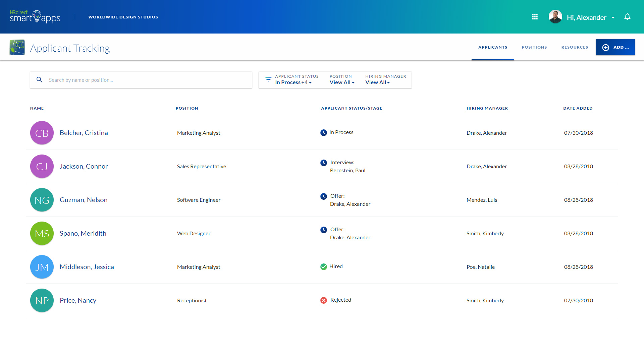Screen dimensions: 644x362
Task: Open the Position View All dropdown
Action: (342, 82)
